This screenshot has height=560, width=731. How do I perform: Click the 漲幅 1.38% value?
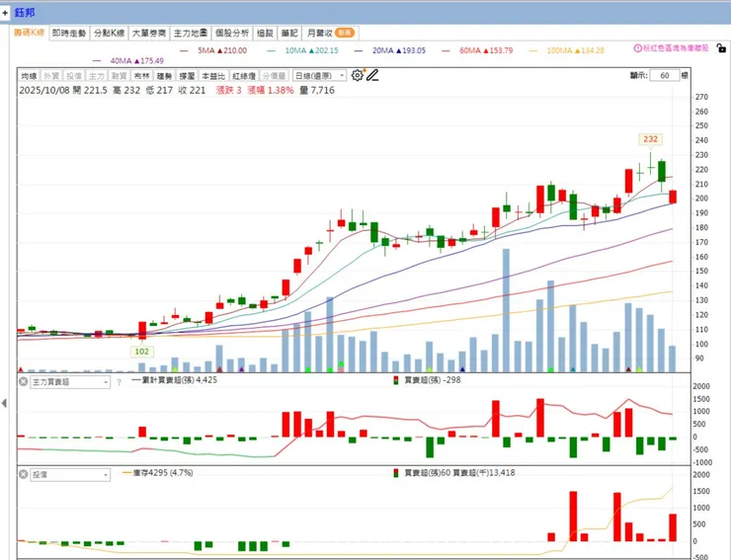pyautogui.click(x=271, y=91)
